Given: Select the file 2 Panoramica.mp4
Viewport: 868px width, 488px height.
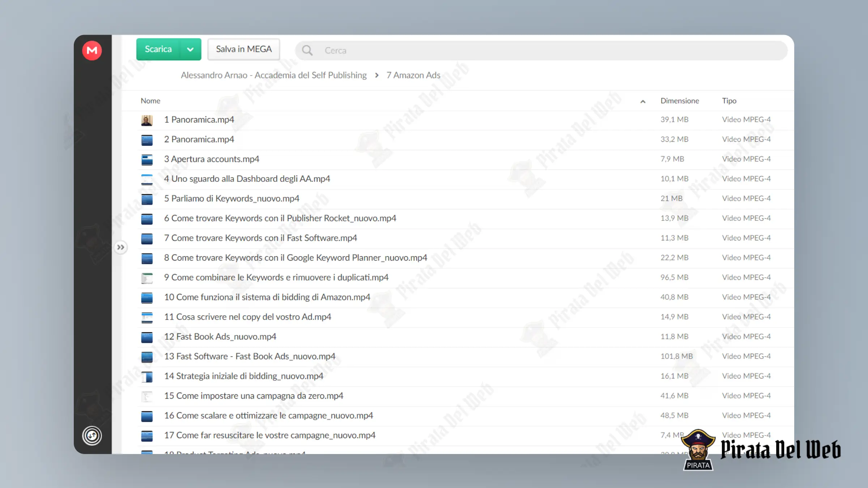Looking at the screenshot, I should (x=199, y=140).
